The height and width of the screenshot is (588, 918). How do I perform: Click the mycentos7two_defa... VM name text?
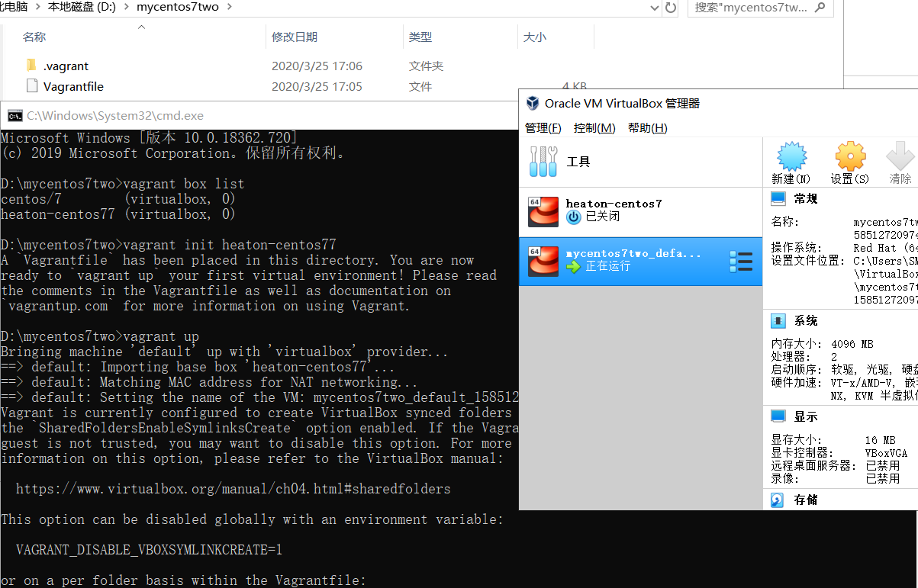pos(633,253)
